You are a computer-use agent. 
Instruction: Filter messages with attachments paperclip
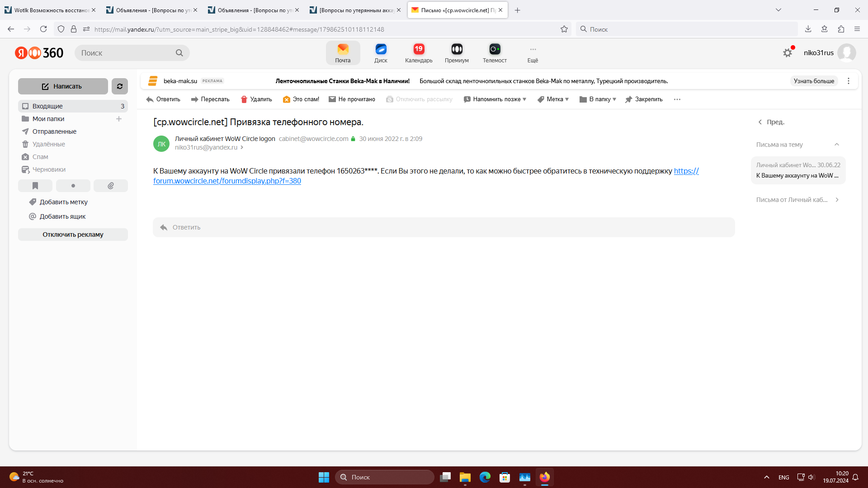(111, 186)
